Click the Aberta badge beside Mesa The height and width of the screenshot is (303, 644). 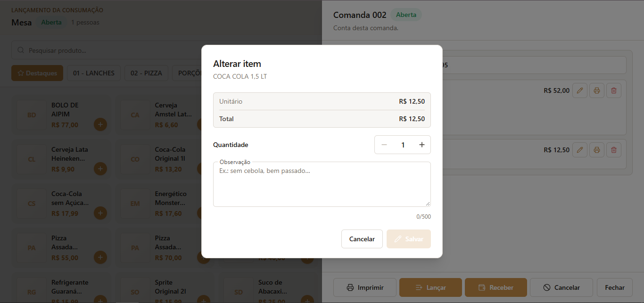[x=51, y=22]
